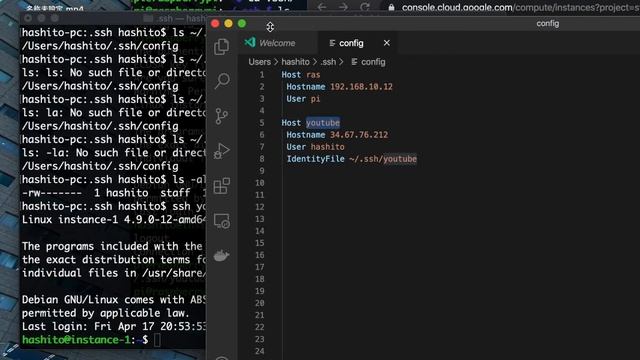Open the Source Control branch icon
Image resolution: width=640 pixels, height=360 pixels.
click(222, 116)
